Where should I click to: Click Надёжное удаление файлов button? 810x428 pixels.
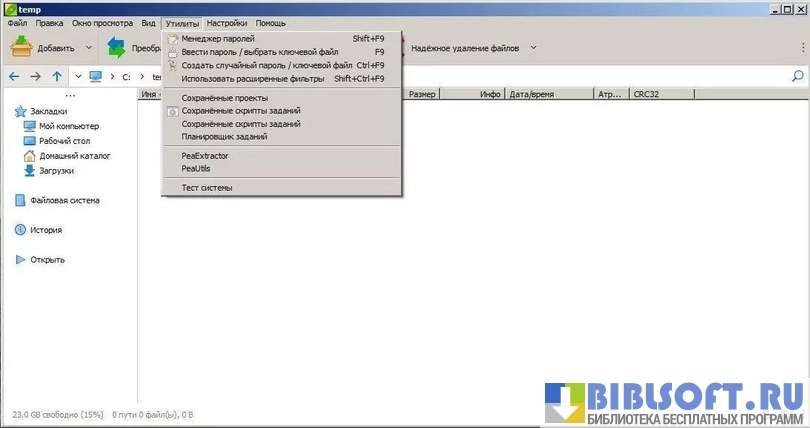pos(464,47)
